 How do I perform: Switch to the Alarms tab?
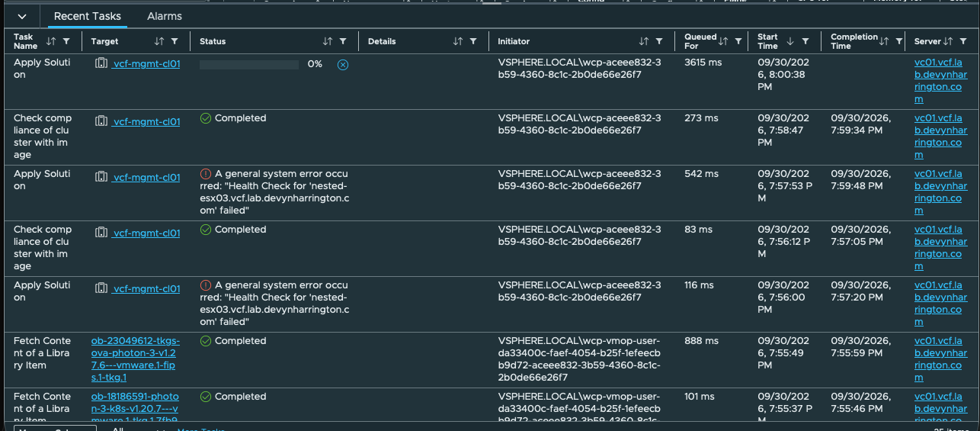tap(165, 16)
